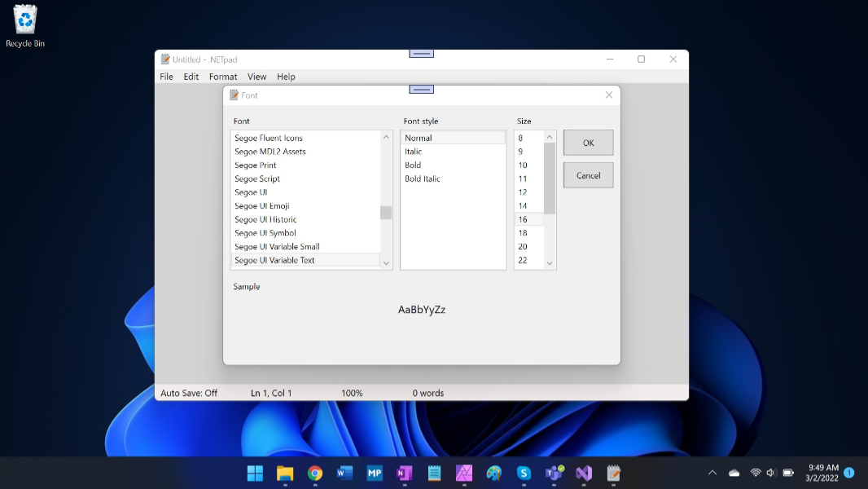Click the Size list scrollbar thumb
Screen dimensions: 868x489
(550, 178)
